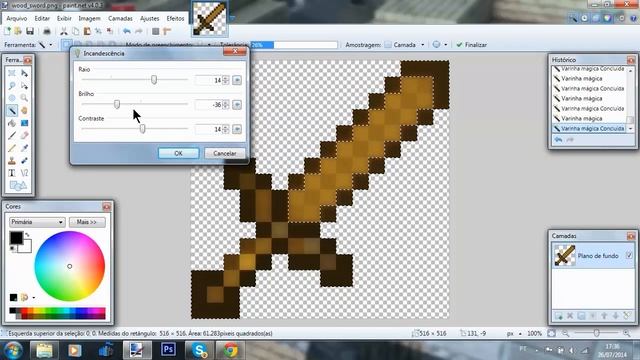Click the Raio numeric input field
The image size is (640, 360).
click(208, 80)
